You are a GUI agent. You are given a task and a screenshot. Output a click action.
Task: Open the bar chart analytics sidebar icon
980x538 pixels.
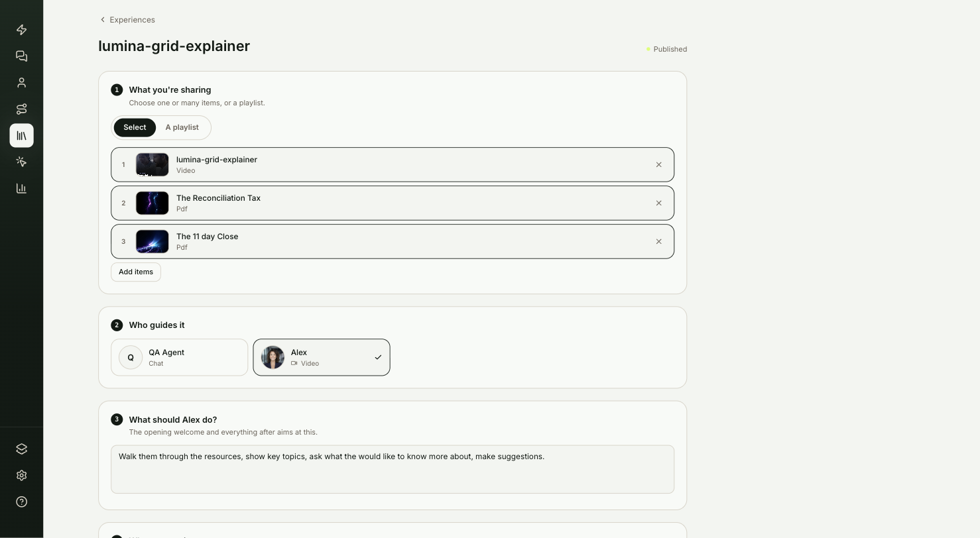tap(21, 188)
